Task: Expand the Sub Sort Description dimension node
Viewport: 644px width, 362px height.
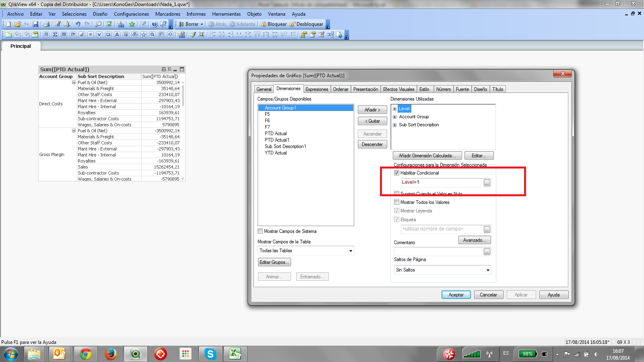Action: (x=395, y=125)
